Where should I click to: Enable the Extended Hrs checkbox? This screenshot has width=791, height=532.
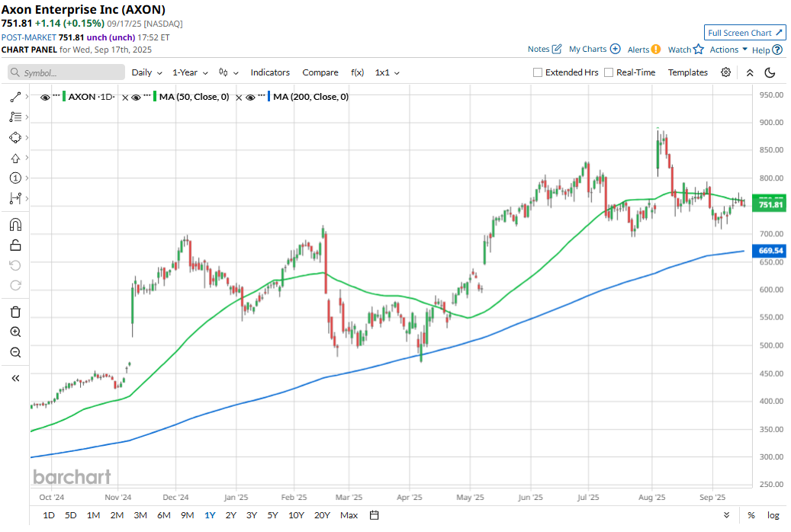538,72
